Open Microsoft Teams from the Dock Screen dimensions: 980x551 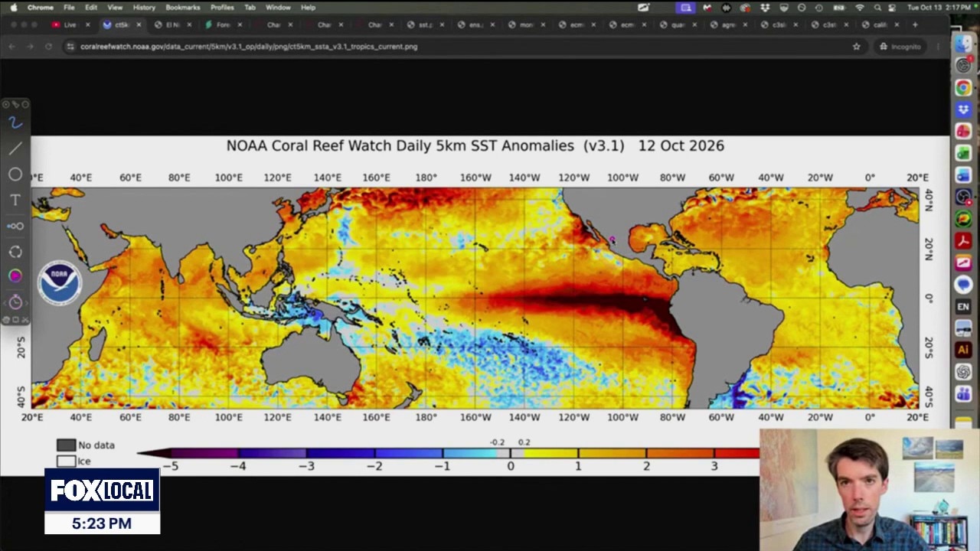(x=963, y=395)
